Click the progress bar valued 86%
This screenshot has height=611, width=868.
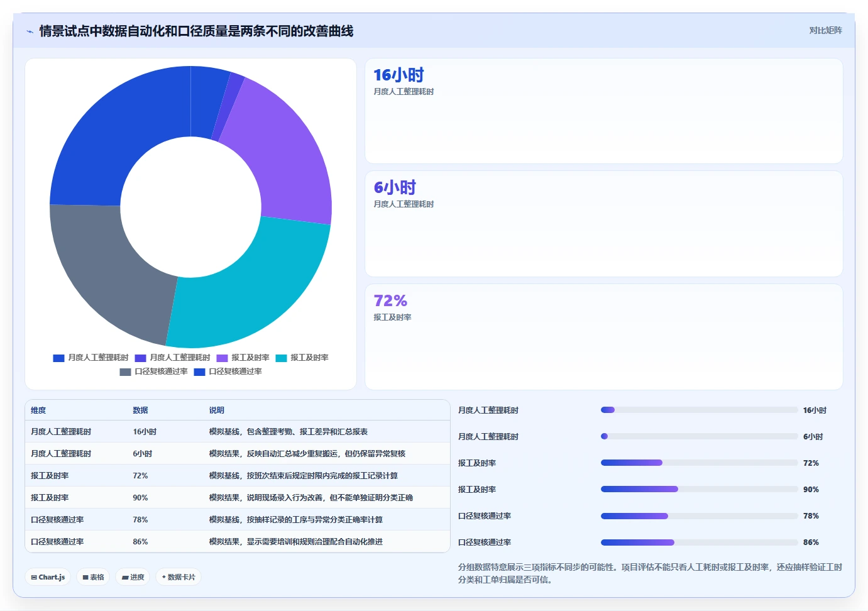click(x=699, y=542)
